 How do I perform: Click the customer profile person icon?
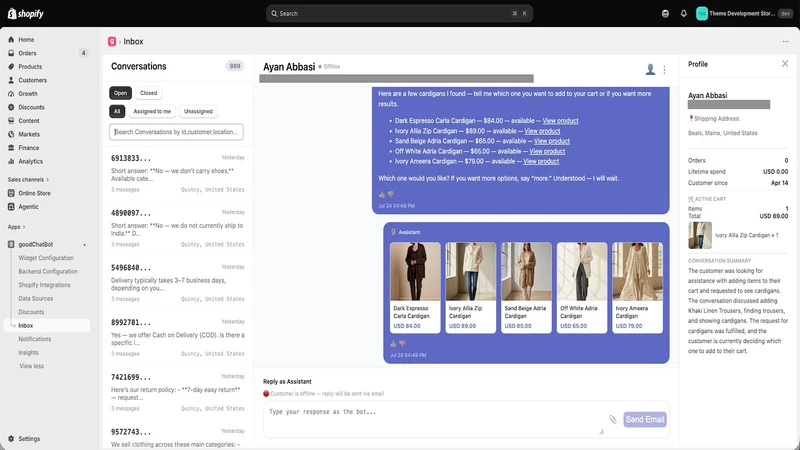click(x=650, y=69)
